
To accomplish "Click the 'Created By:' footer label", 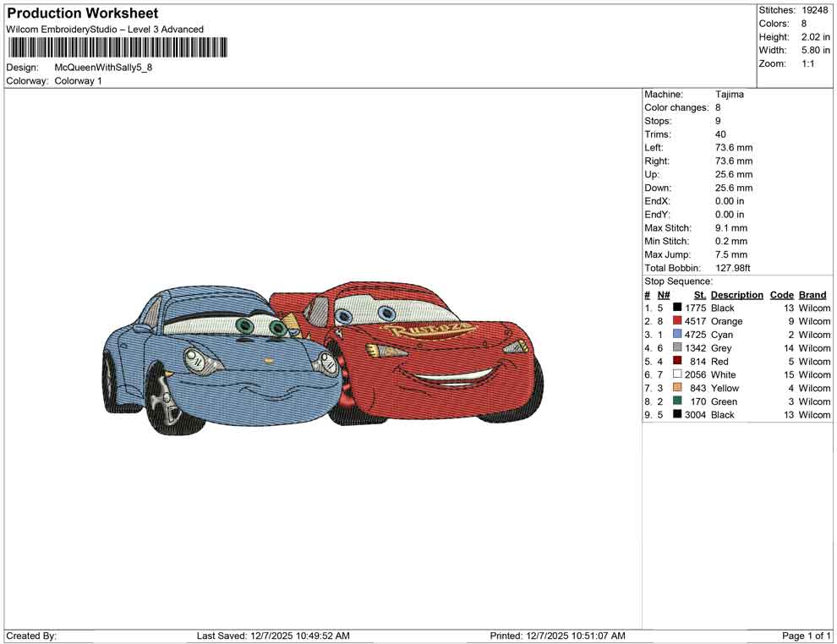I will pos(31,636).
